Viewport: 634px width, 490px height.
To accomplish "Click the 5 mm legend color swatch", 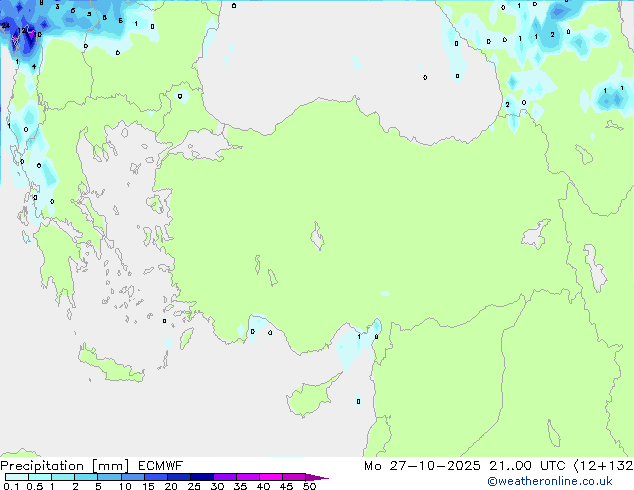I will [109, 477].
